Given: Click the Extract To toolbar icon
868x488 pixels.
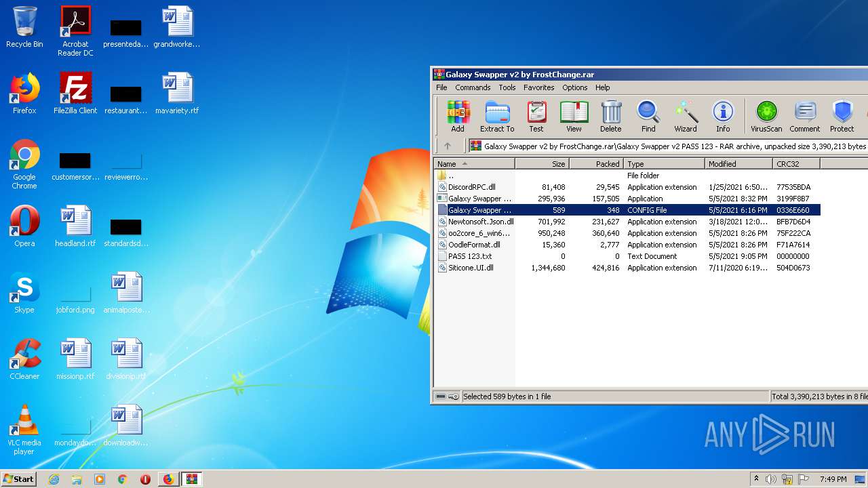Looking at the screenshot, I should [497, 116].
